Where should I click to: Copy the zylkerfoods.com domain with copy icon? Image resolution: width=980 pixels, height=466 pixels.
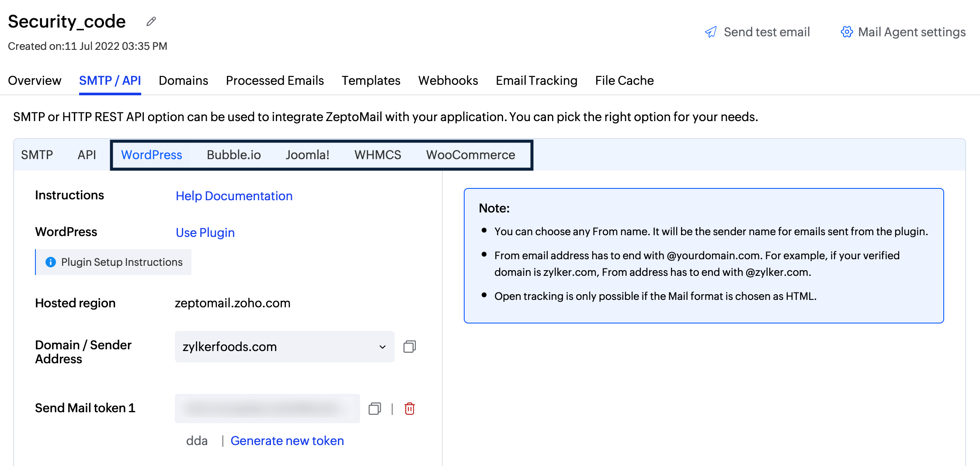pos(410,347)
